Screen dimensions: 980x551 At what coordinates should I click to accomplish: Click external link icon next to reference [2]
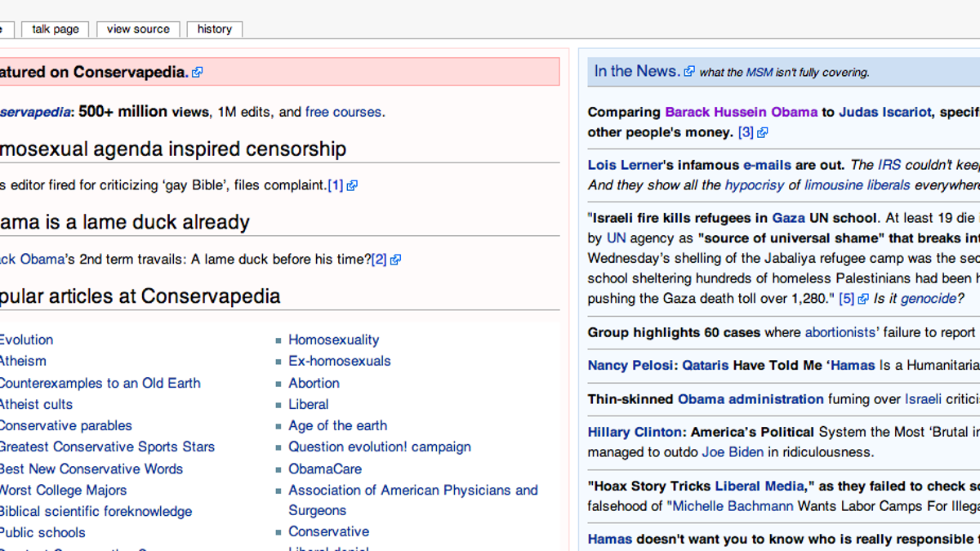point(395,260)
